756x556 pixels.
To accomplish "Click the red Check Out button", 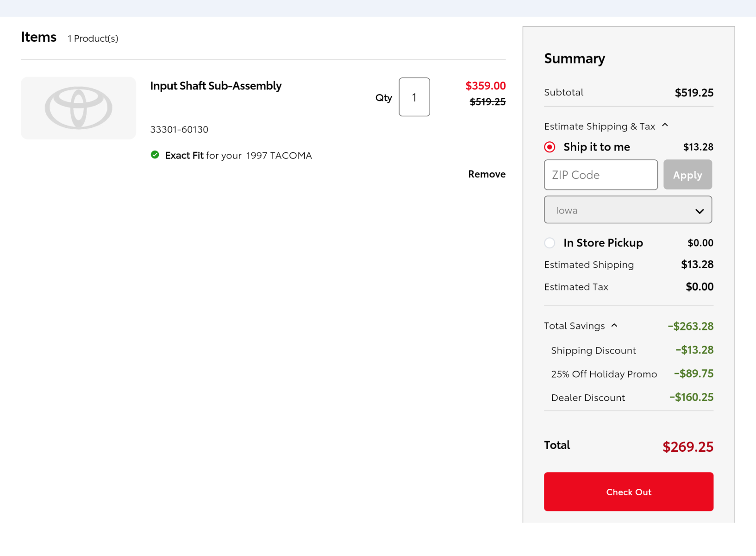I will pyautogui.click(x=628, y=492).
